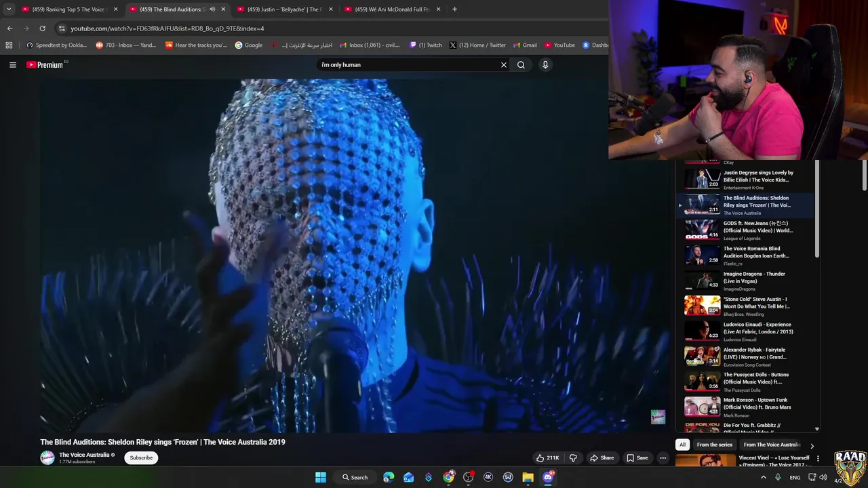The height and width of the screenshot is (488, 868).
Task: Go back in browser history
Action: 9,28
